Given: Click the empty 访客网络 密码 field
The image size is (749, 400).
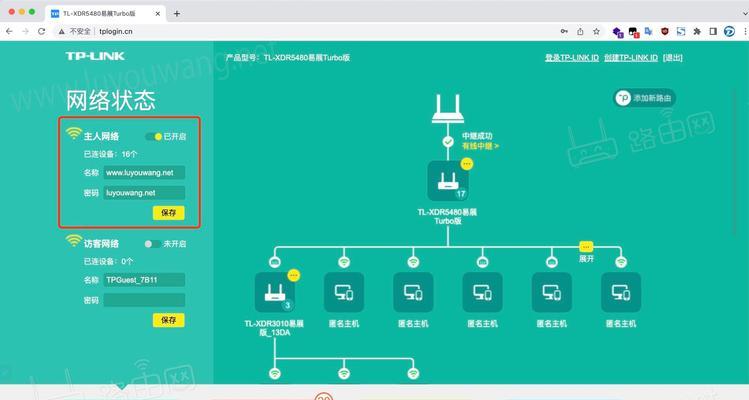Looking at the screenshot, I should pos(144,300).
